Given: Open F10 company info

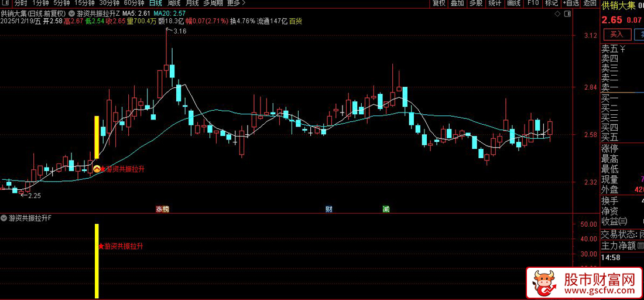Looking at the screenshot, I should [x=533, y=3].
